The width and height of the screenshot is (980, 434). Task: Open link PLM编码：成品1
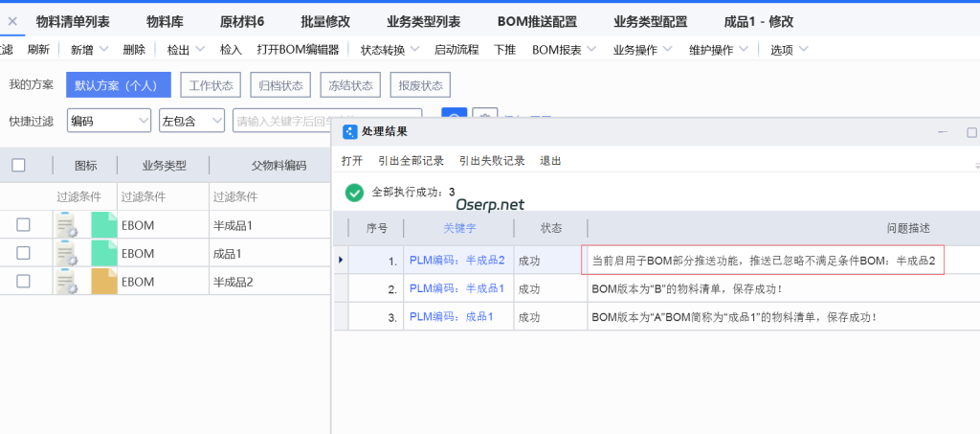click(x=452, y=316)
